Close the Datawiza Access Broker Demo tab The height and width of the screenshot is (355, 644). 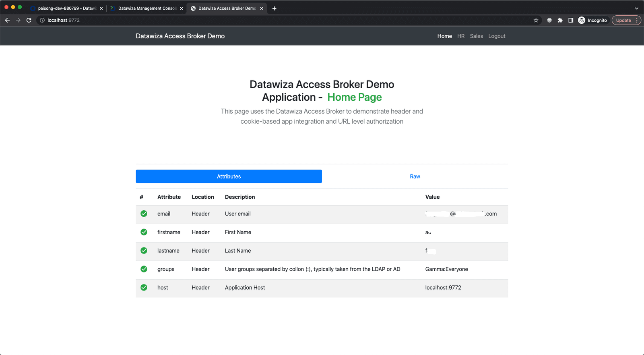tap(262, 8)
